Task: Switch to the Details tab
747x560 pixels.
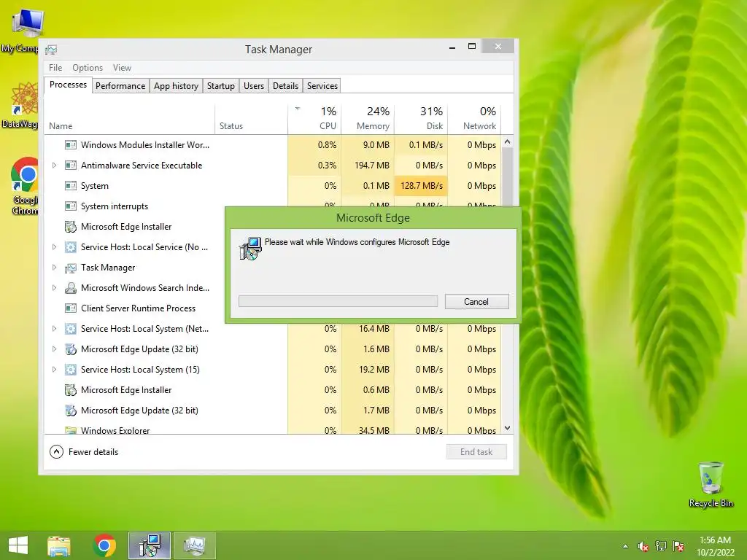Action: [285, 86]
